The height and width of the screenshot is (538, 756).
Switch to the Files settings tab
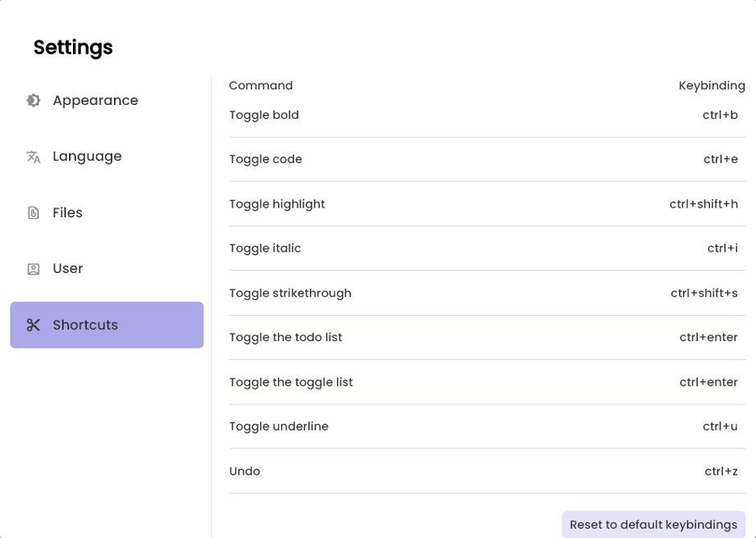tap(67, 212)
